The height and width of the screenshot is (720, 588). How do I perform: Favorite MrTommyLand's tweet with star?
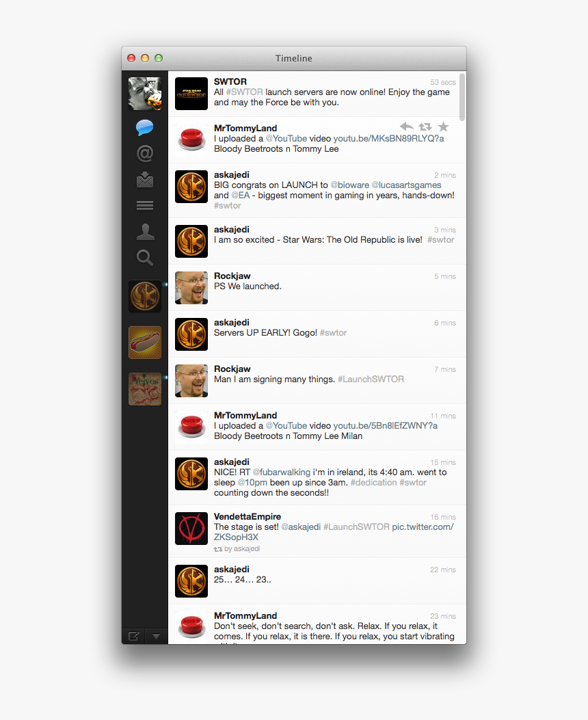pos(443,126)
